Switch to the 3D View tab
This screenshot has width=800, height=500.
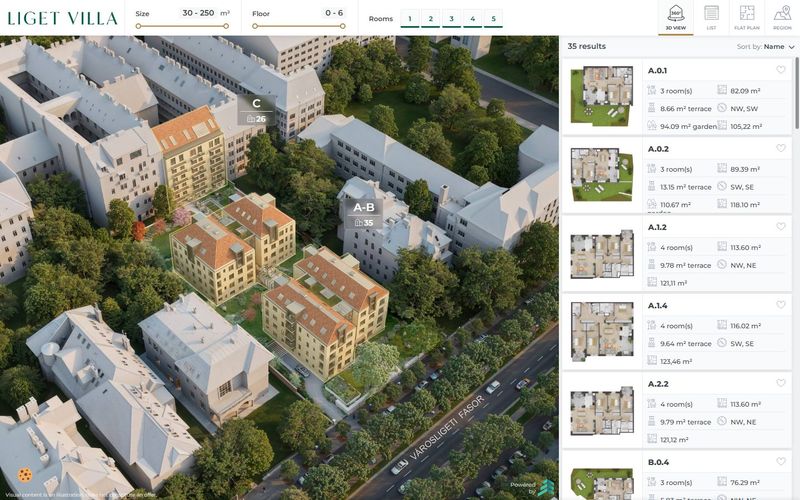pyautogui.click(x=676, y=17)
